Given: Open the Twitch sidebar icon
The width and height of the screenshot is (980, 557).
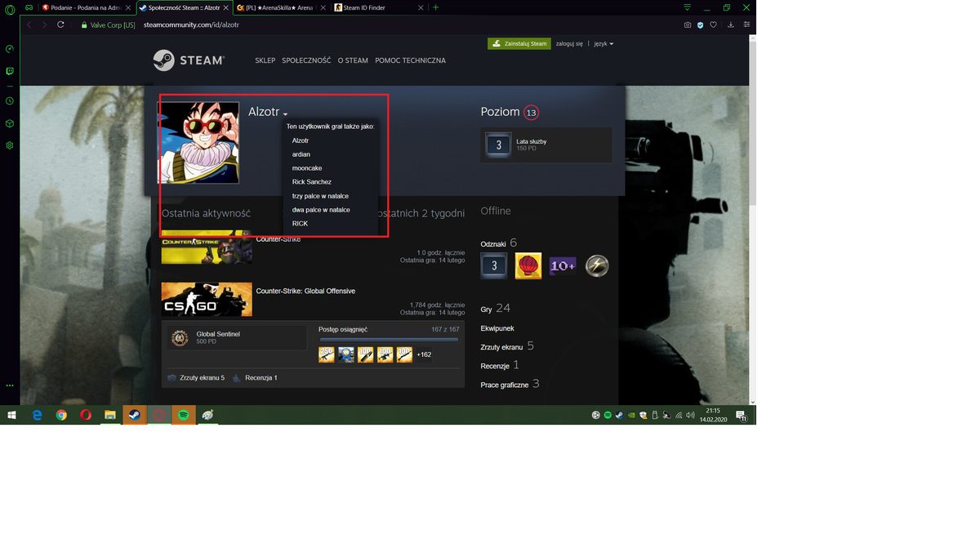Looking at the screenshot, I should [x=10, y=71].
